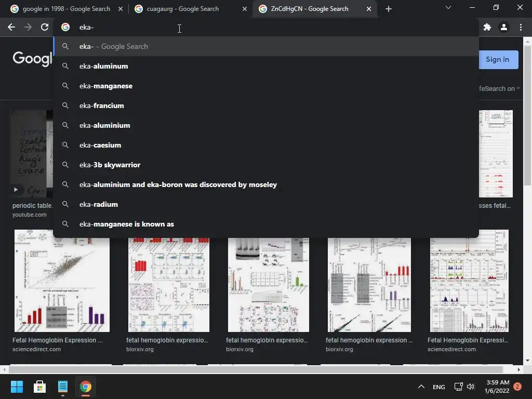The image size is (532, 399).
Task: Click the Google logo
Action: [x=33, y=59]
